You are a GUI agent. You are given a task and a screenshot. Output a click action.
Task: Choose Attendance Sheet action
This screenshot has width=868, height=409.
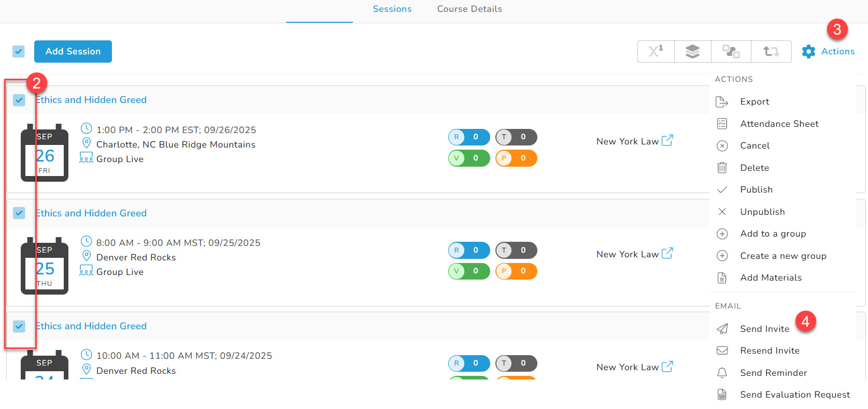coord(779,124)
